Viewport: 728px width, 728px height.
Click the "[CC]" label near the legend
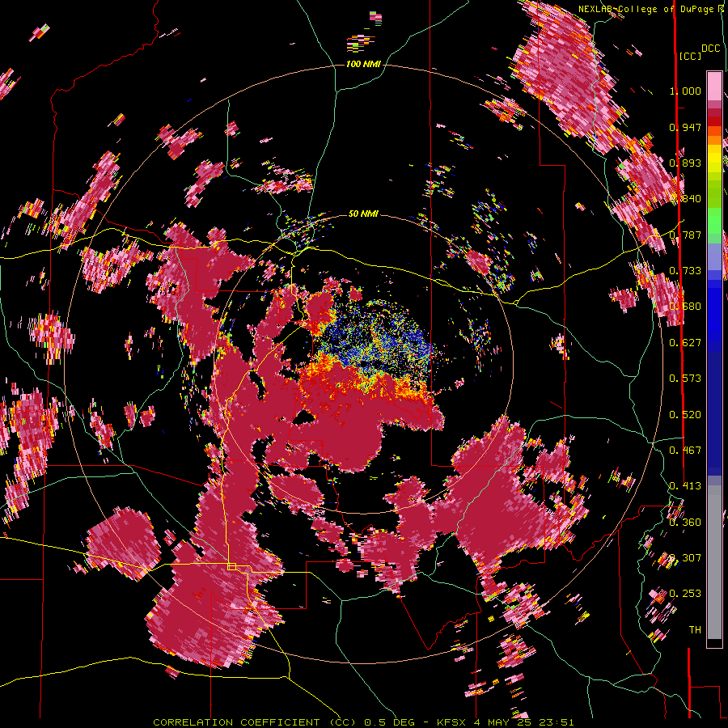point(690,56)
